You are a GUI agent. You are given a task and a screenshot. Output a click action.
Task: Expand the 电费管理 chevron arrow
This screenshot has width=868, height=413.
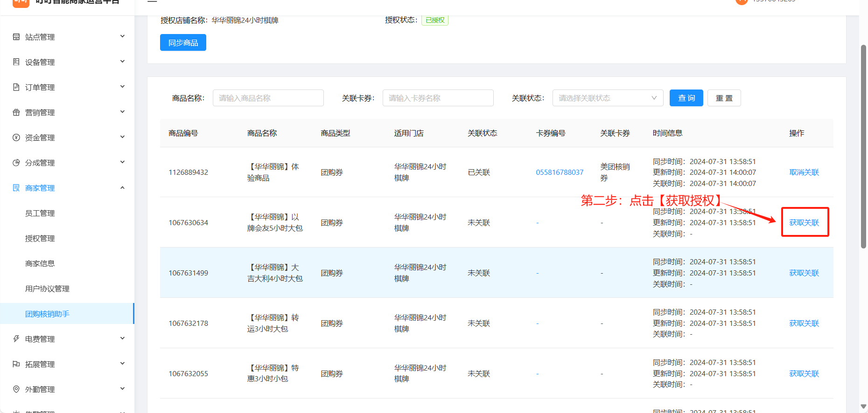[x=122, y=338]
